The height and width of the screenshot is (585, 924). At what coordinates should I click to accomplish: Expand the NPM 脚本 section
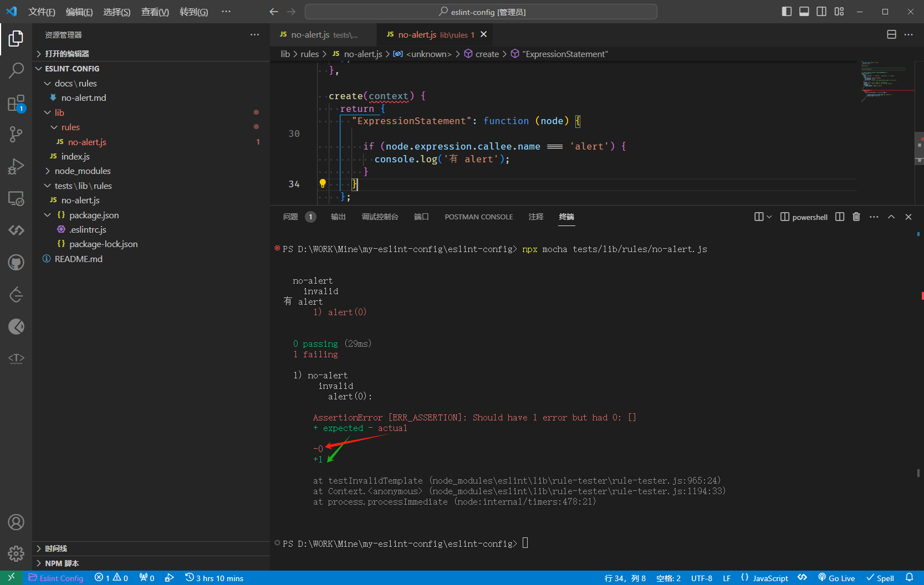pyautogui.click(x=62, y=563)
